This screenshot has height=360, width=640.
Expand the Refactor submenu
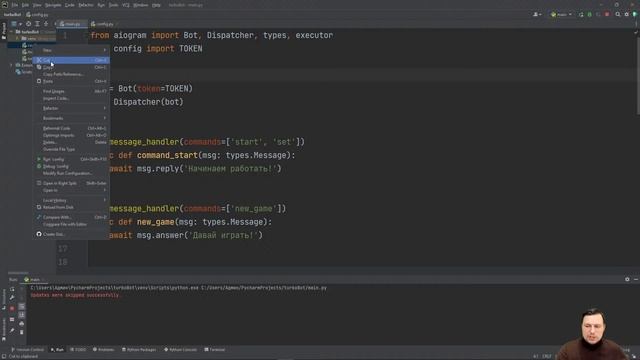[71, 108]
